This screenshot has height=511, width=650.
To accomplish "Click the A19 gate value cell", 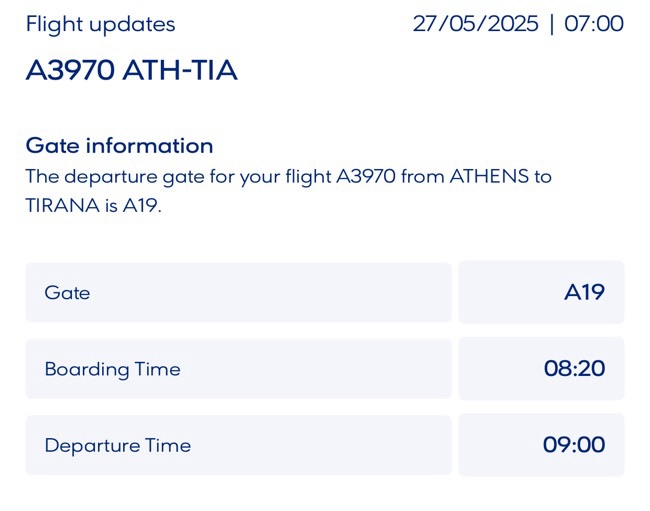I will click(541, 293).
